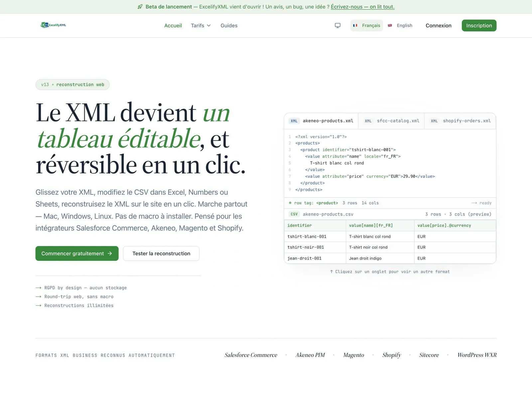This screenshot has height=399, width=532.
Task: Open the Guides menu item
Action: tap(229, 26)
